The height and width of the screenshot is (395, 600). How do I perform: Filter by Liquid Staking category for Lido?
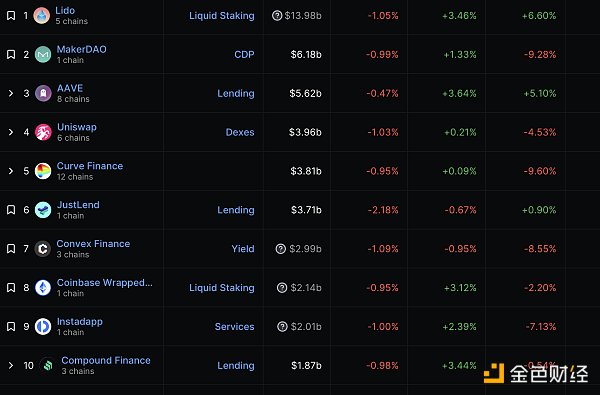click(222, 16)
